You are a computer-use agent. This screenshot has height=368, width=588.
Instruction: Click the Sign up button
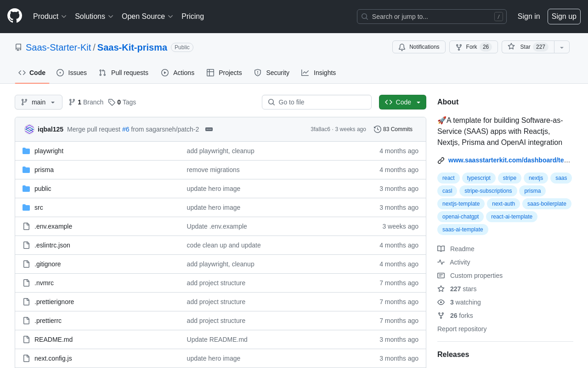(564, 17)
